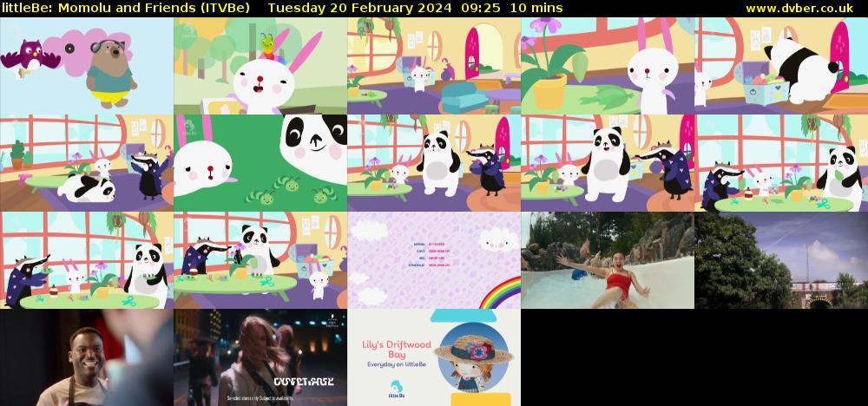
Task: Click the water slide woman thumbnail
Action: pos(608,260)
